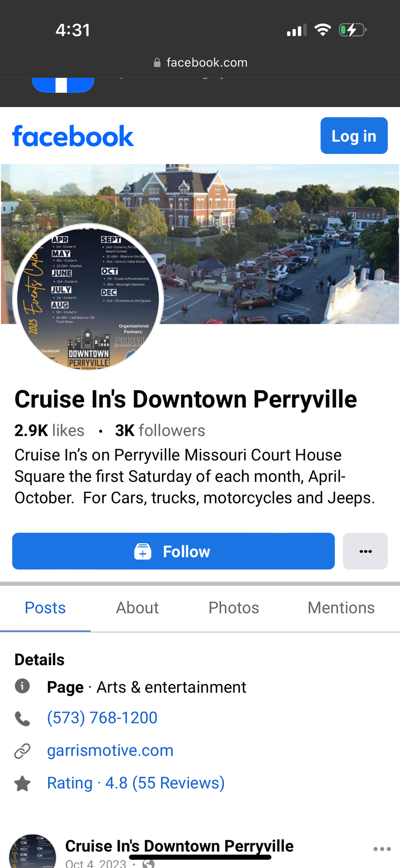This screenshot has height=868, width=400.
Task: Tap the phone icon in Details
Action: click(22, 718)
